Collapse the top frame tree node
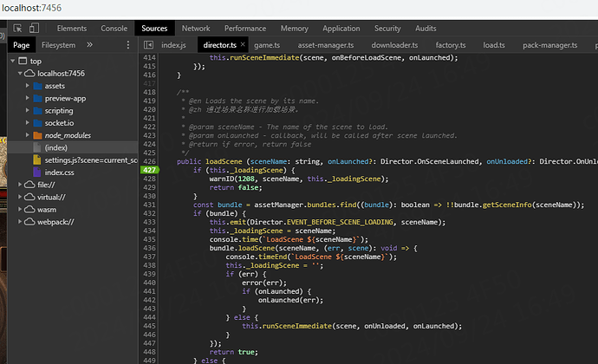Viewport: 598px width, 364px height. coord(13,61)
